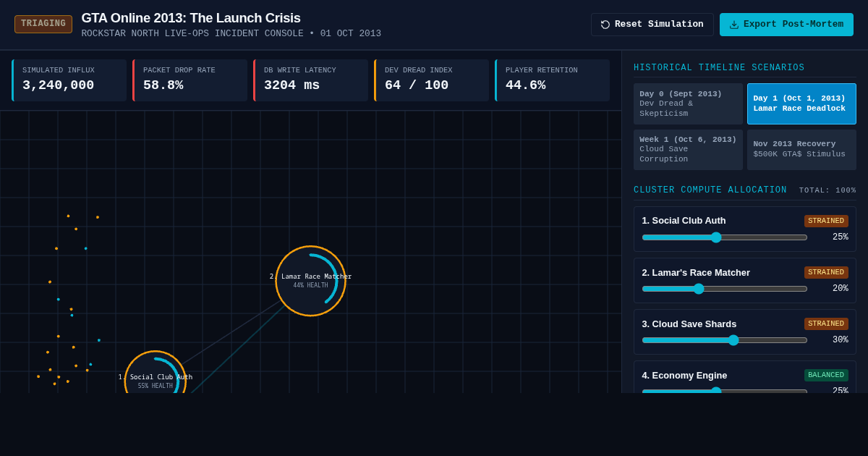The image size is (868, 456).
Task: Click the TOTAL: 100% allocation label
Action: coord(827,190)
